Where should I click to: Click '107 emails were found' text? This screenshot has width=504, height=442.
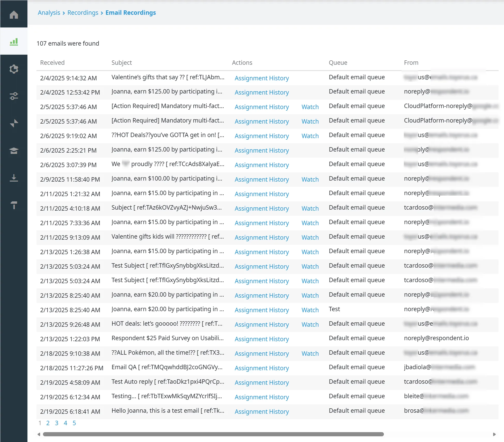pos(68,44)
